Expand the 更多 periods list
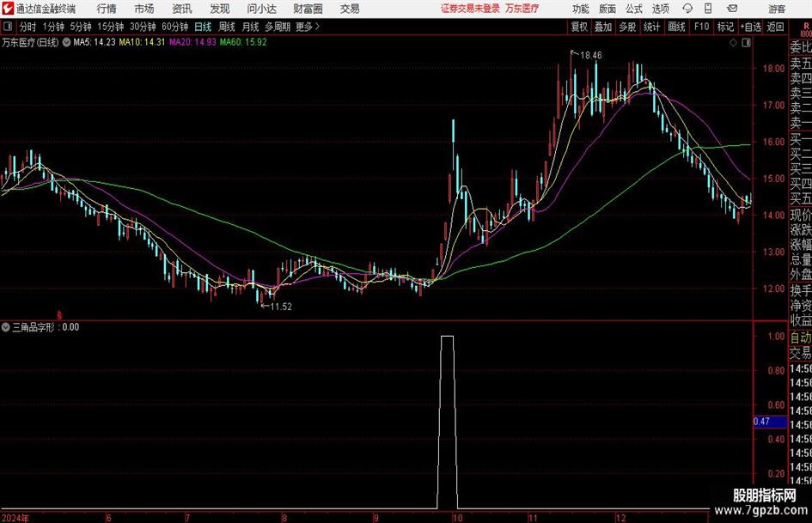The width and height of the screenshot is (812, 523). pyautogui.click(x=308, y=27)
